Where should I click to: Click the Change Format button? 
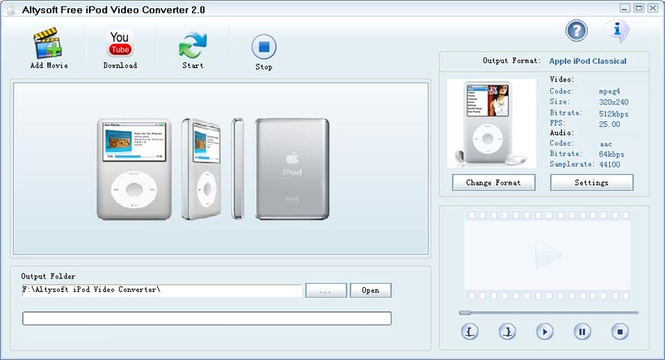pos(494,183)
